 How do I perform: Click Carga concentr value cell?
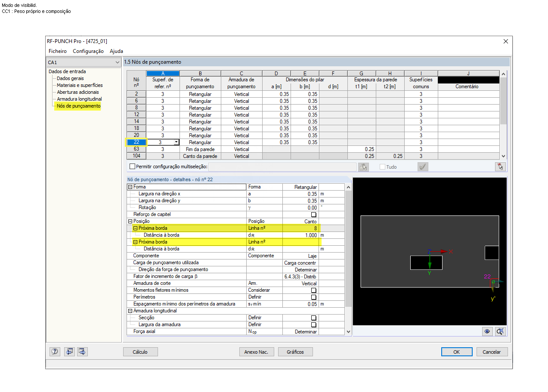pos(300,263)
